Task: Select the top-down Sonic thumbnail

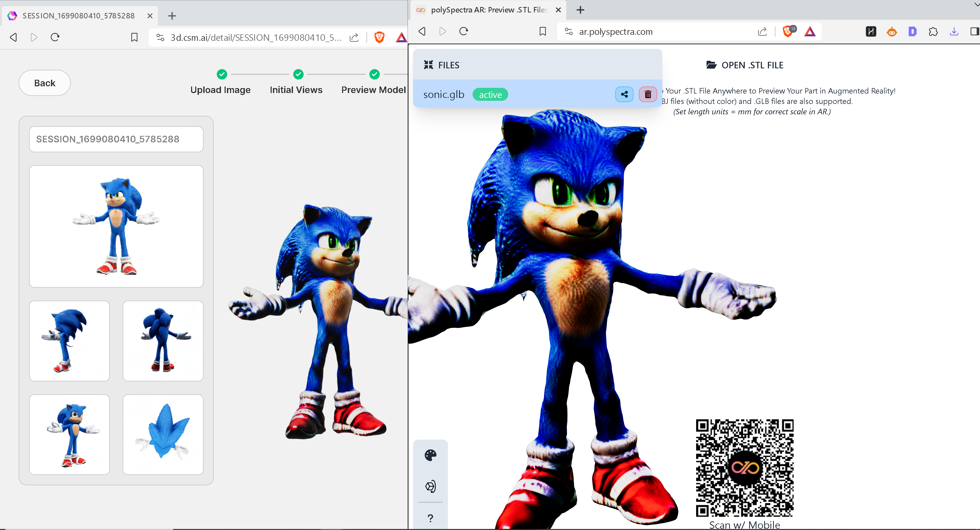Action: [x=163, y=434]
